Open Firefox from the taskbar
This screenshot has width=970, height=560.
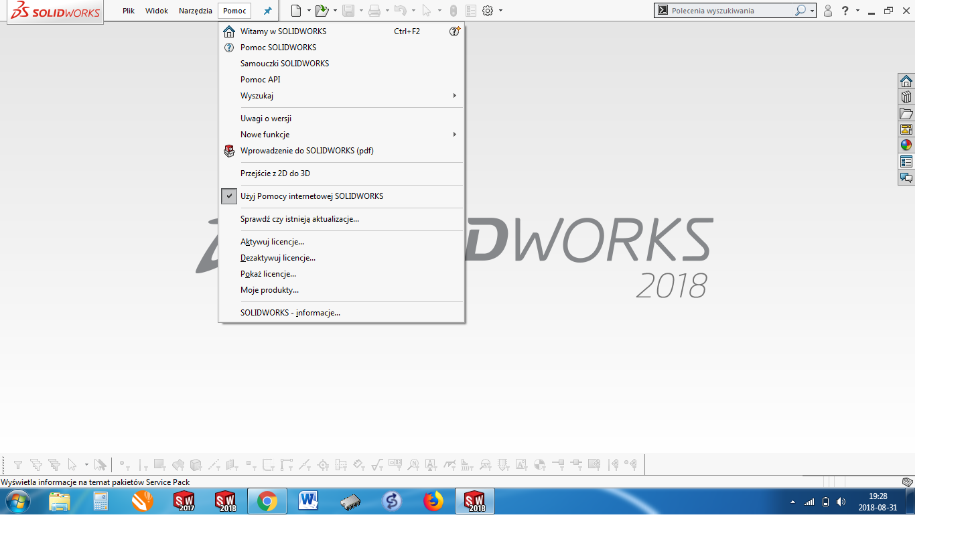(433, 501)
